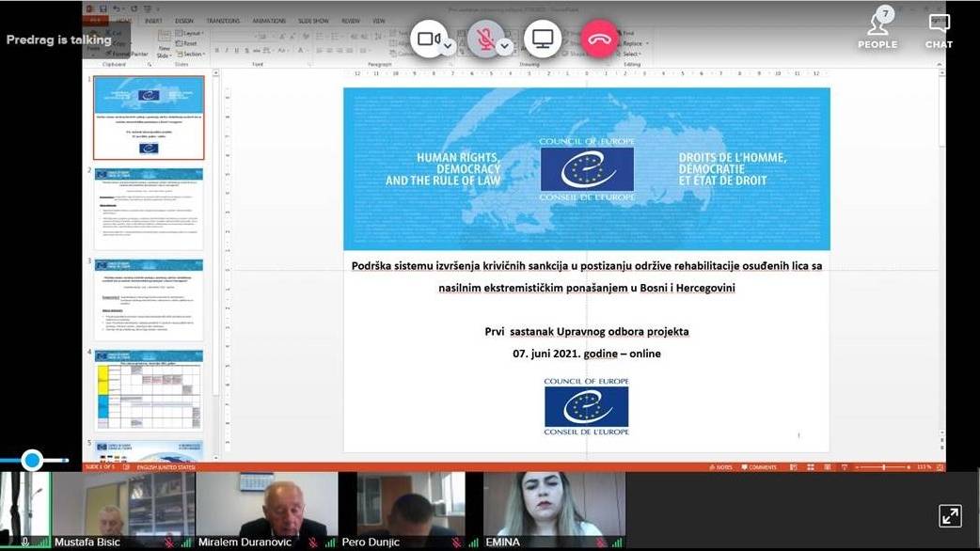
Task: Open the CHAT panel
Action: tap(939, 31)
